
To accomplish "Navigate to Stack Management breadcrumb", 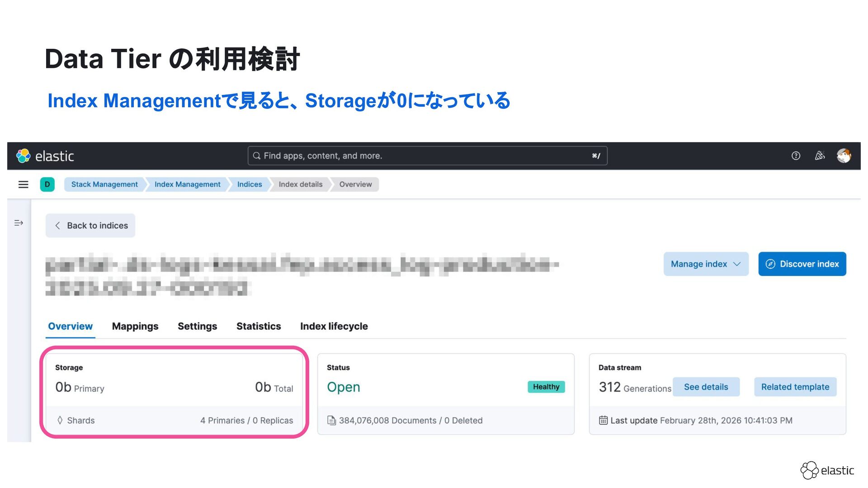I will [104, 184].
